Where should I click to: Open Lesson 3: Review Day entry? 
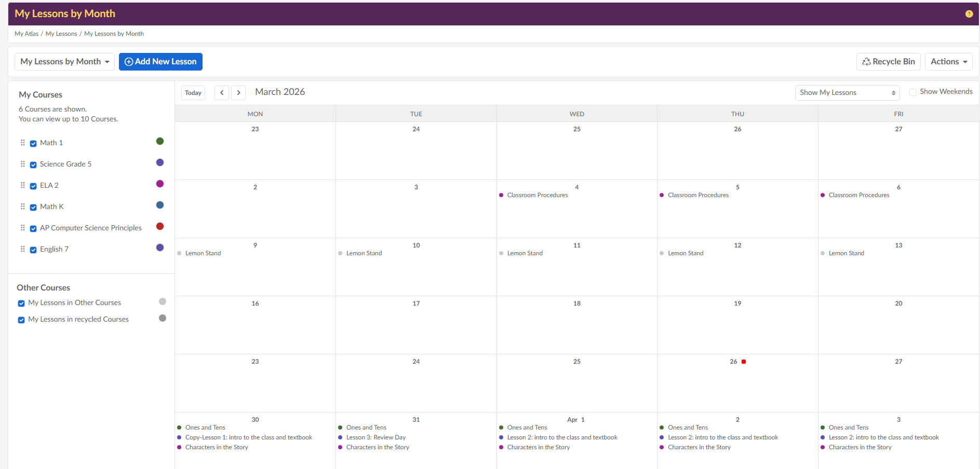click(x=375, y=437)
